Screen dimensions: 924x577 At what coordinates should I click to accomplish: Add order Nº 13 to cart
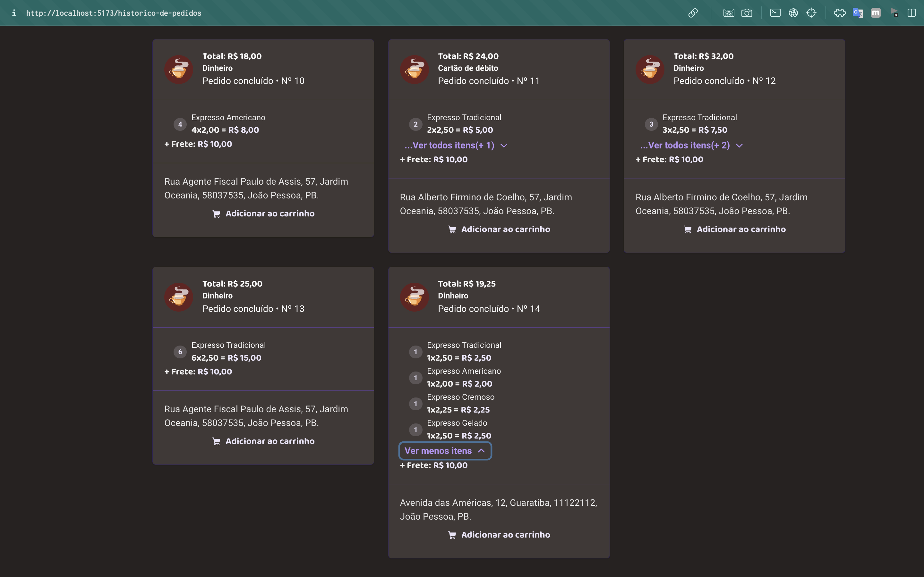[x=263, y=441]
